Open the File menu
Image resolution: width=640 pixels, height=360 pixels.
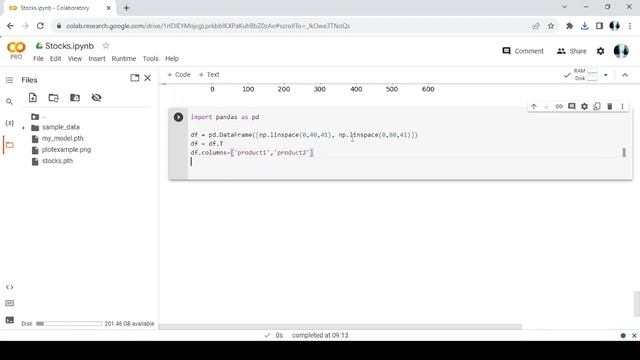coord(38,59)
